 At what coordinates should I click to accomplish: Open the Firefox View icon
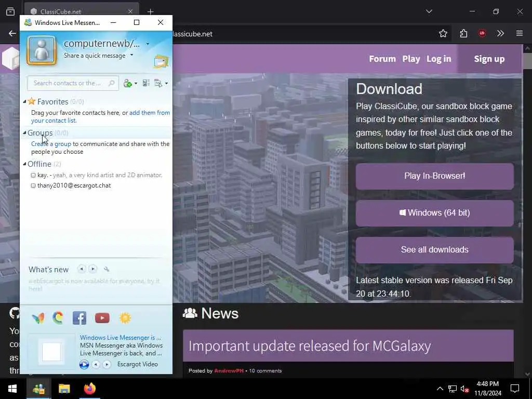click(10, 11)
